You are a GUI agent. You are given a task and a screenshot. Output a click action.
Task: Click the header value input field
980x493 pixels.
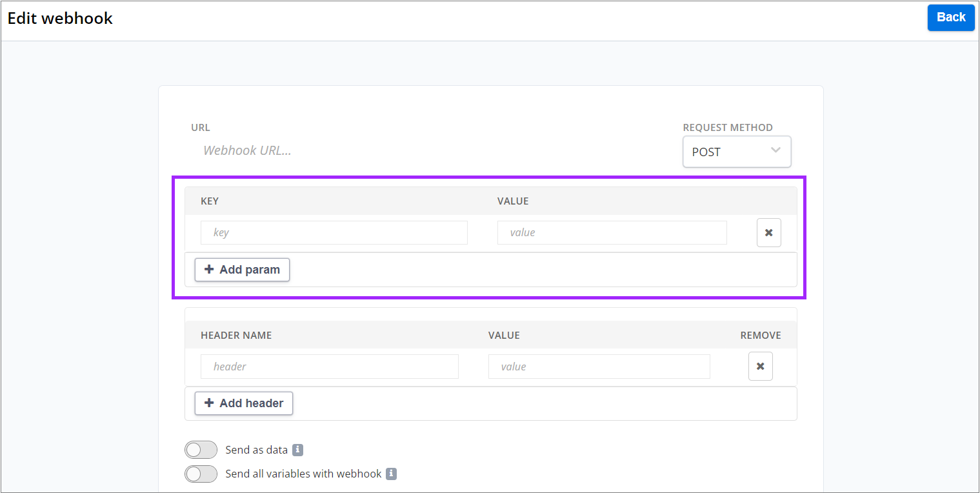coord(599,366)
